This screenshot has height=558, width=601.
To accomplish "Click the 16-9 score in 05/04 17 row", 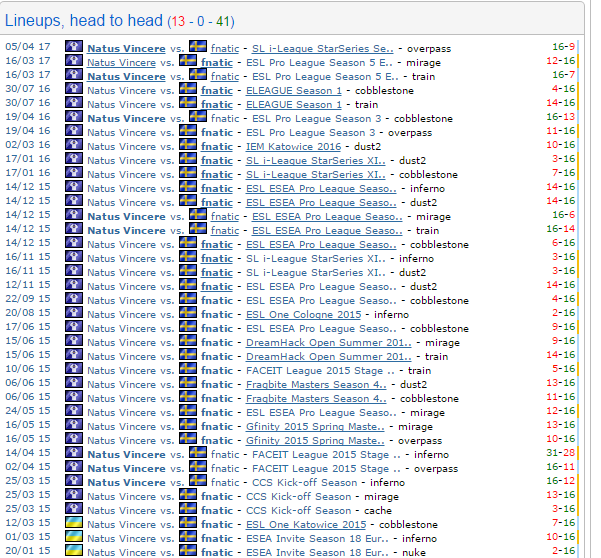I will [563, 47].
